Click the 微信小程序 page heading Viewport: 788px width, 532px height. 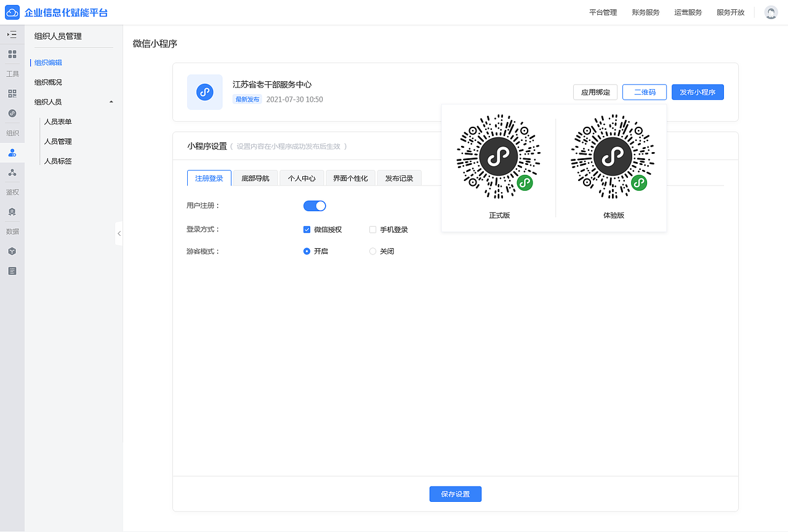(155, 44)
